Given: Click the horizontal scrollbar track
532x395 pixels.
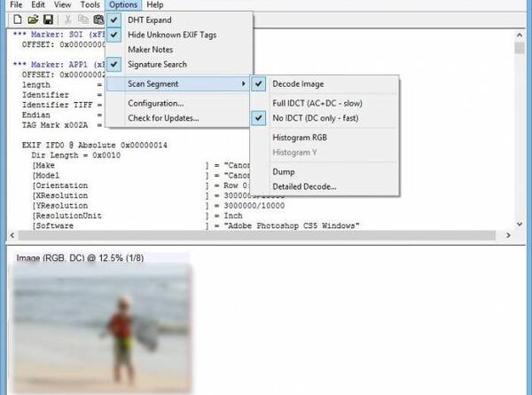Looking at the screenshot, I should 257,235.
